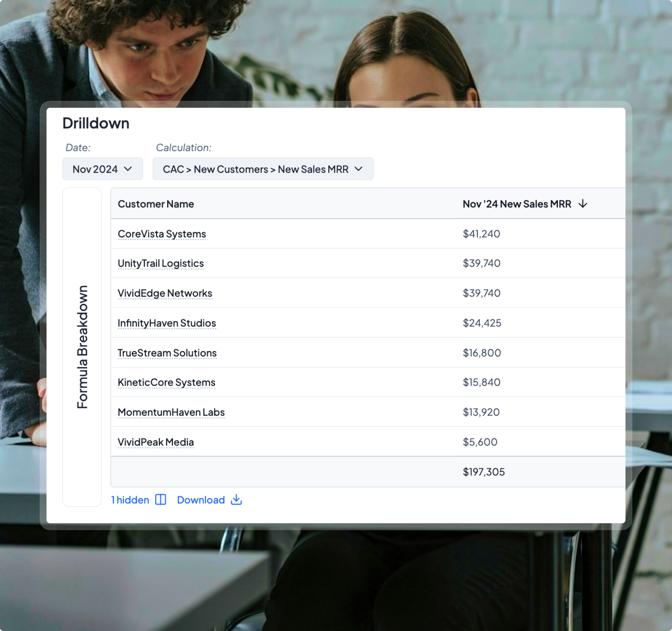The image size is (672, 631).
Task: Expand the Calculation dropdown chevron
Action: click(359, 169)
